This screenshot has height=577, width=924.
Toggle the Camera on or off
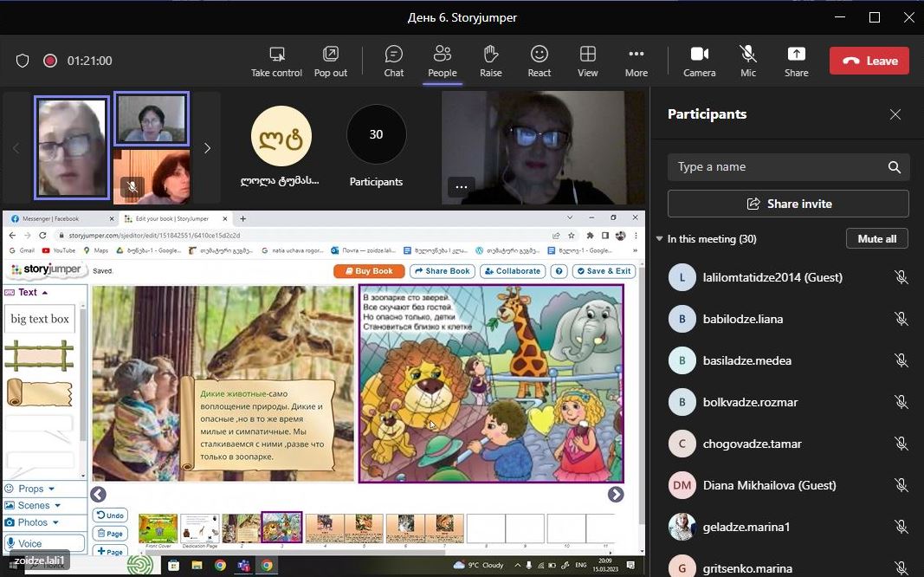click(700, 62)
